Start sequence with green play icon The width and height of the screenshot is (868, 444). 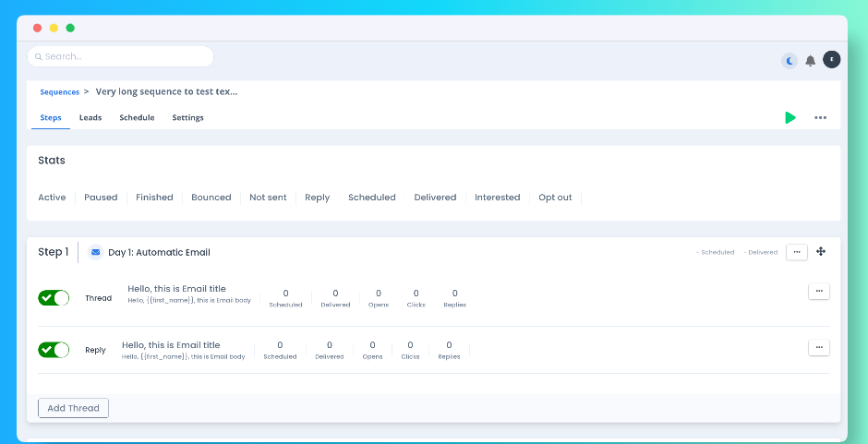coord(790,117)
